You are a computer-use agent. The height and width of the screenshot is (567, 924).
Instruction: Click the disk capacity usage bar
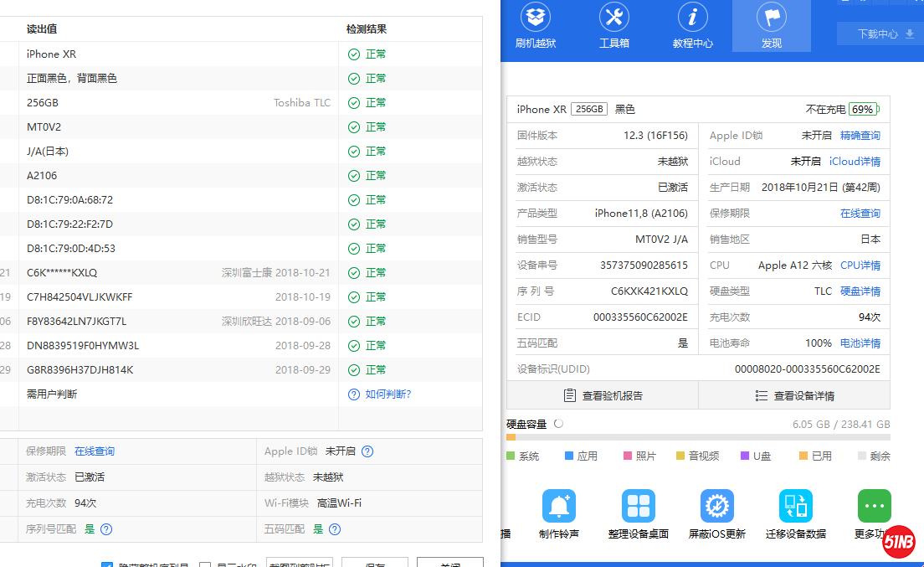[x=698, y=437]
